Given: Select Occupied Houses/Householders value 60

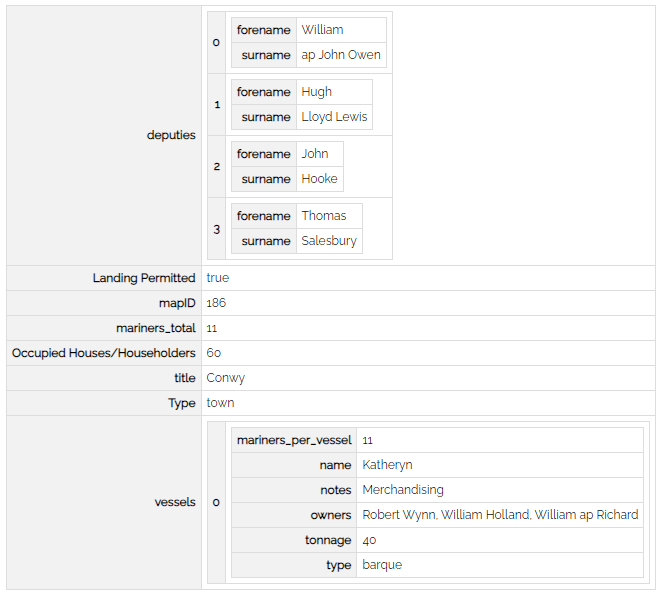Looking at the screenshot, I should click(213, 353).
